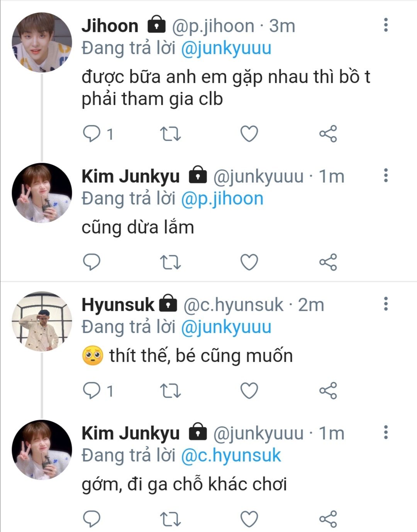Open the @p.jihoon mention link
This screenshot has width=417, height=532.
point(222,199)
